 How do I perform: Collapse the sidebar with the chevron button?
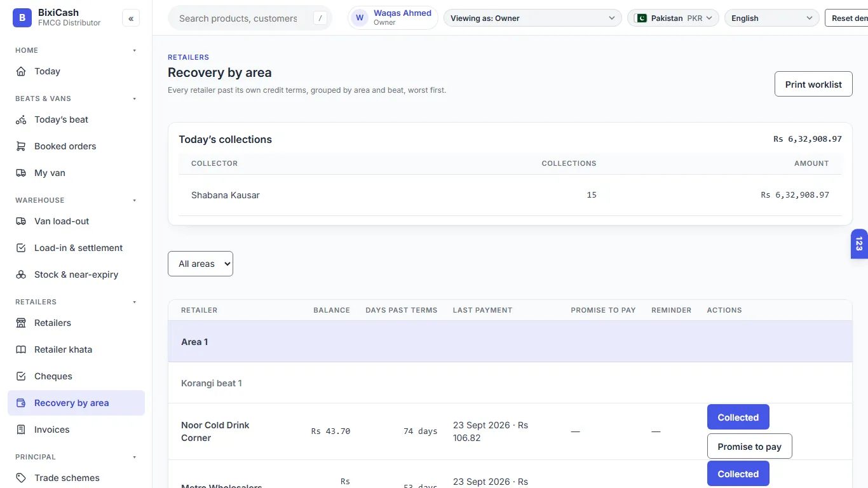(131, 18)
